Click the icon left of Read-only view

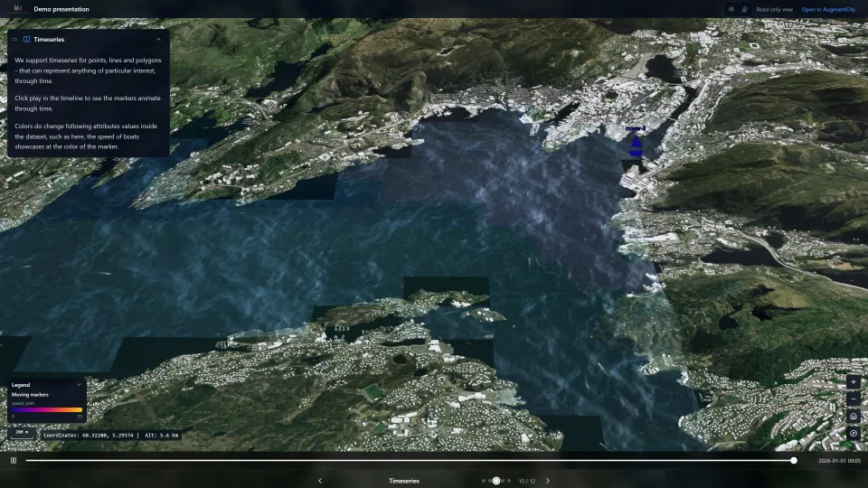744,9
